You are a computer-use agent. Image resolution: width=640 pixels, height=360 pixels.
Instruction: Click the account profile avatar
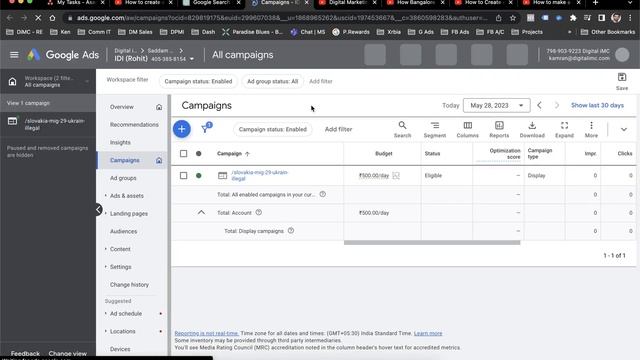[x=622, y=55]
